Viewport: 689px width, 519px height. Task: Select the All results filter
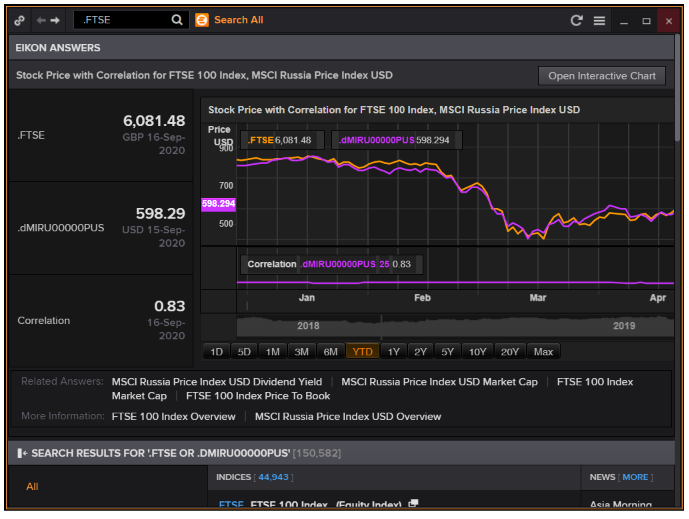coord(32,486)
